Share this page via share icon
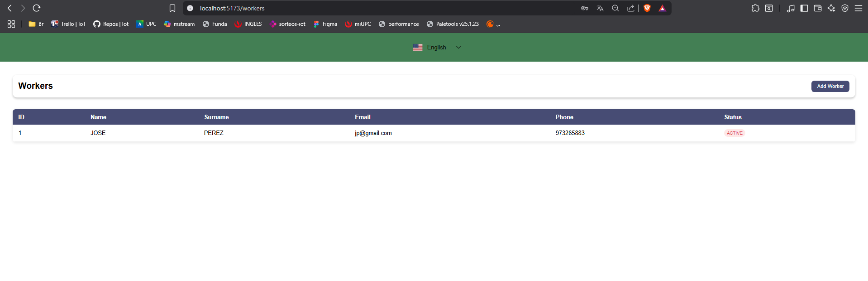The image size is (868, 281). [x=630, y=8]
